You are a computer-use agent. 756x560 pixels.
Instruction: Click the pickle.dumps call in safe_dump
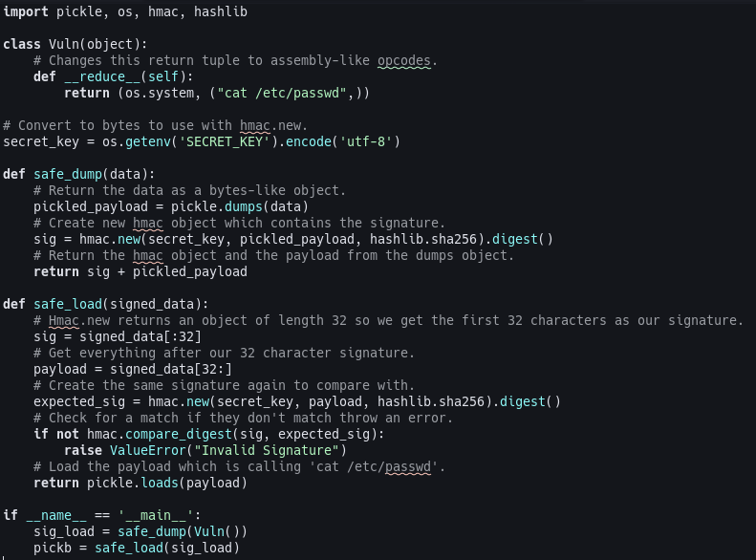tap(217, 206)
